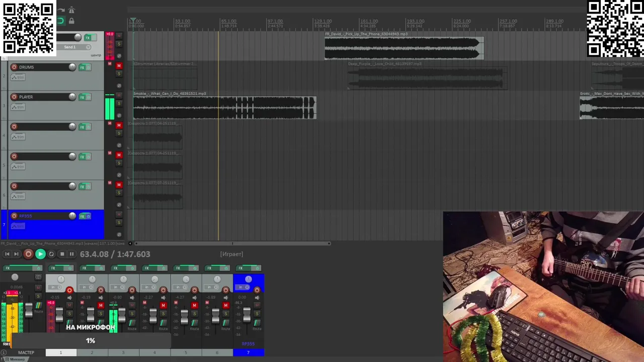Open FX chain on RP355 track
This screenshot has width=644, height=362.
point(83,216)
